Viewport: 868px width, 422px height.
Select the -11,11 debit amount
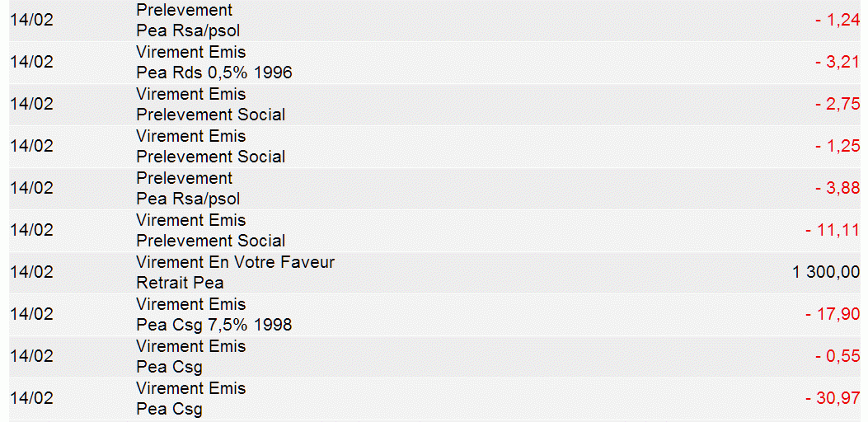point(833,231)
